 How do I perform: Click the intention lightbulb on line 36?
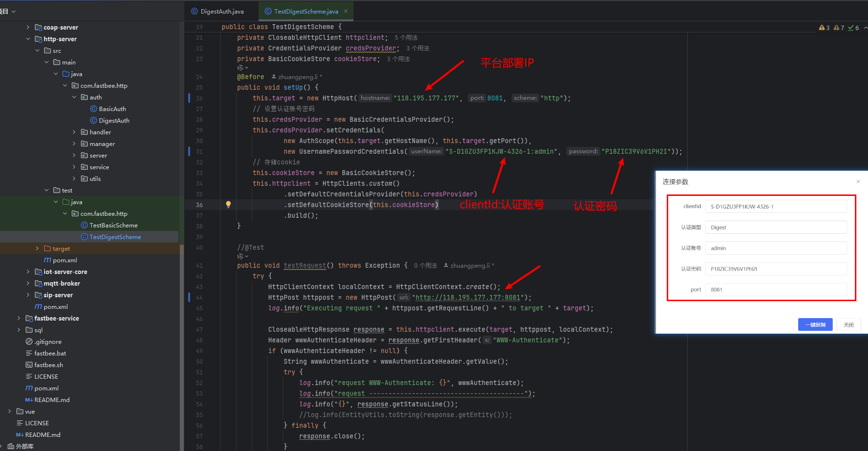point(228,205)
